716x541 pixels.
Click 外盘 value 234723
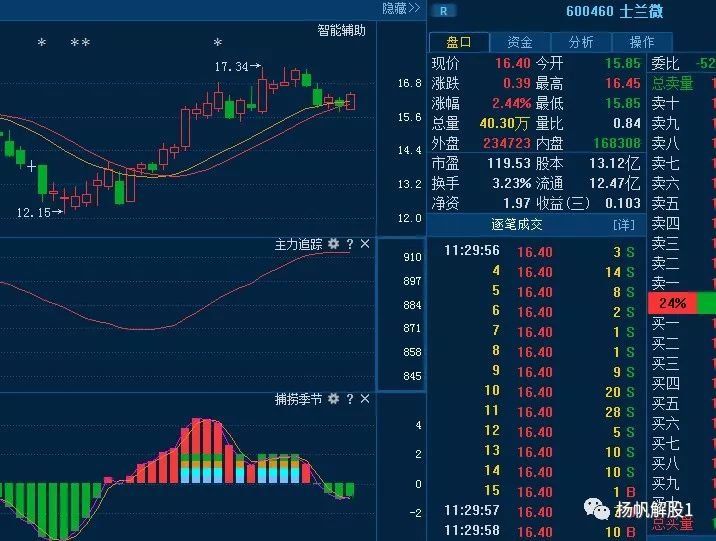(x=507, y=143)
